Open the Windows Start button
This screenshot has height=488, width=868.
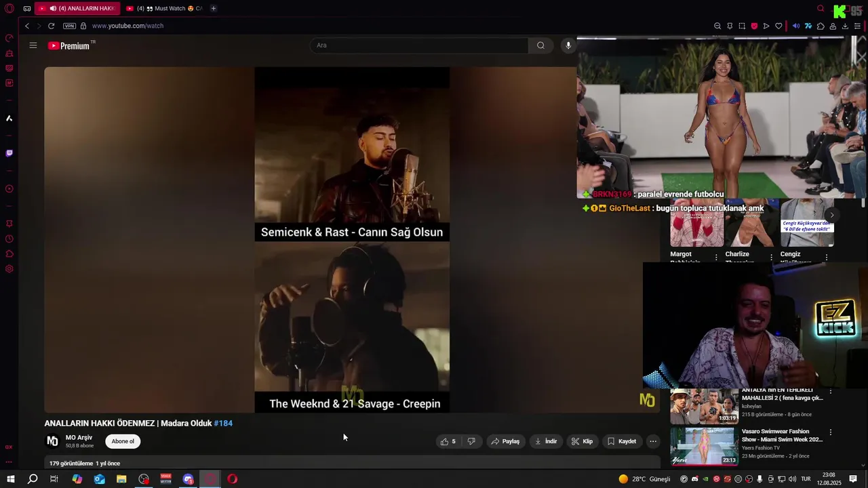11,479
